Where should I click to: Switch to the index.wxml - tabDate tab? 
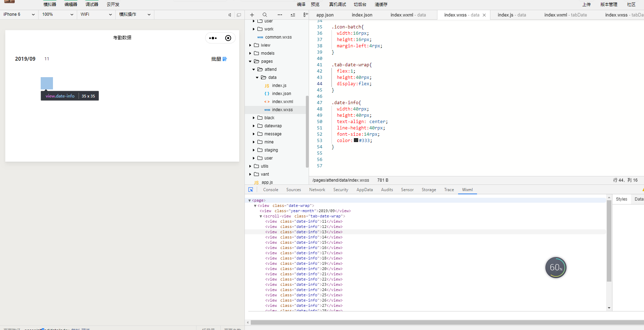coord(565,15)
